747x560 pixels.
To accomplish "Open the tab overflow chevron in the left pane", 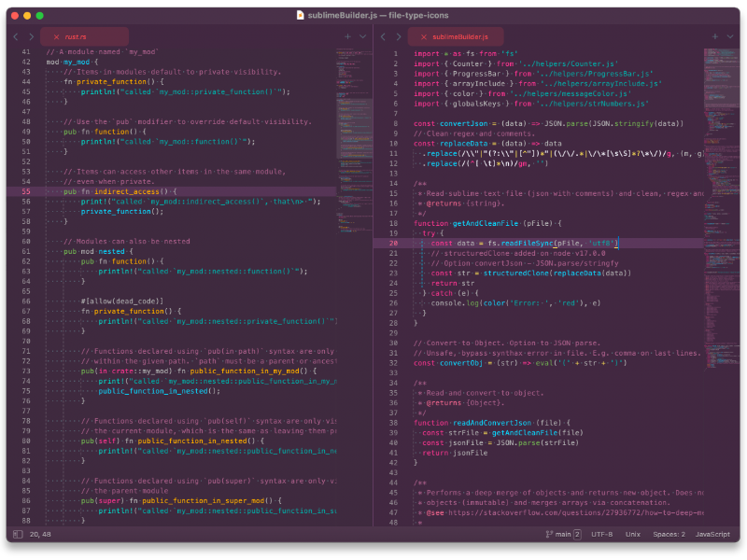I will pos(361,36).
